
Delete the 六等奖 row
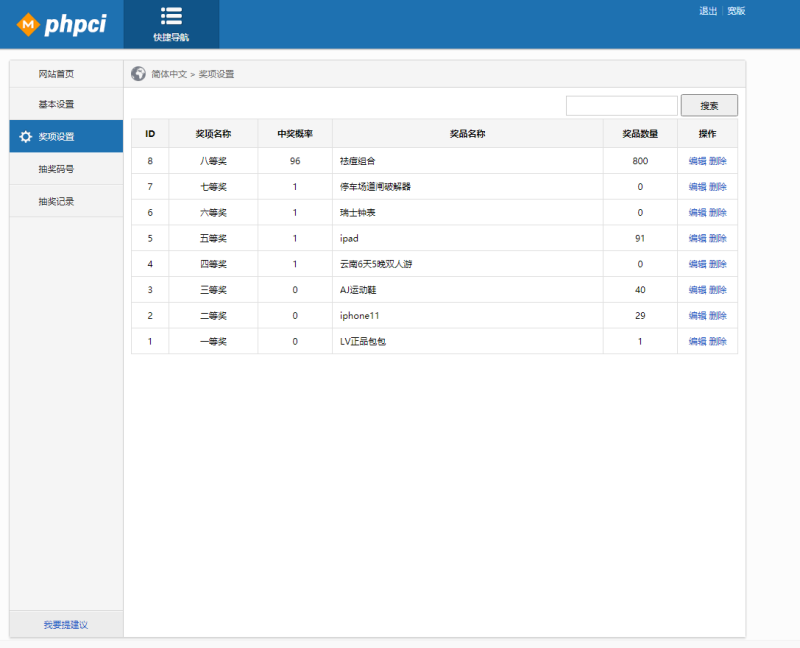click(x=718, y=212)
